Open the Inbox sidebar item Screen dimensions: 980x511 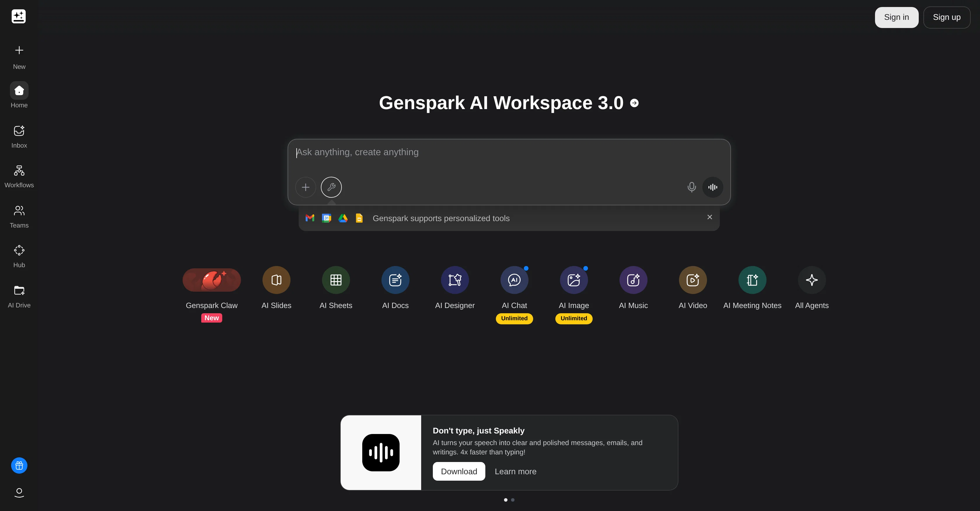pos(19,137)
